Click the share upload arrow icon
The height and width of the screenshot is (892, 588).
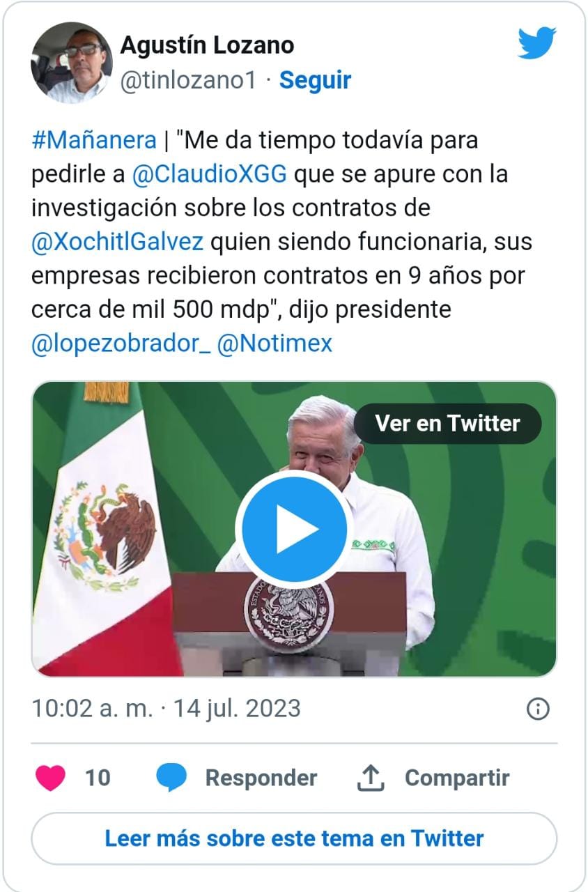click(371, 778)
